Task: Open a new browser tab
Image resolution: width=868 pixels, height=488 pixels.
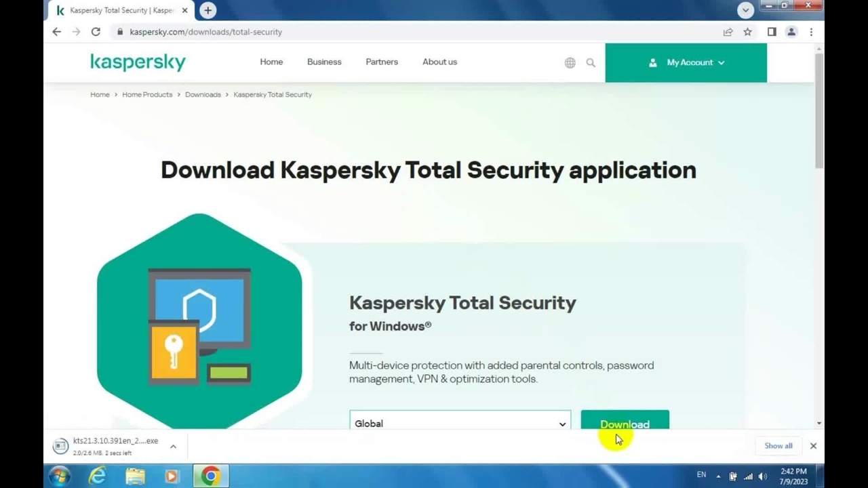Action: click(208, 10)
